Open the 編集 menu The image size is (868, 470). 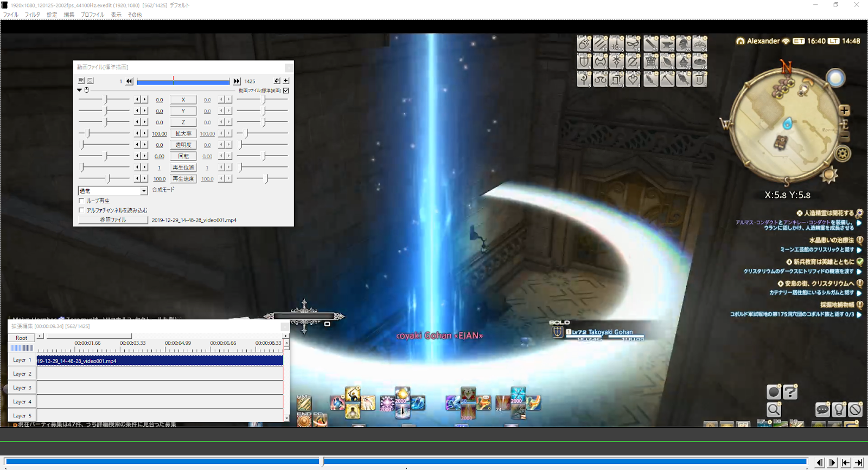point(69,15)
